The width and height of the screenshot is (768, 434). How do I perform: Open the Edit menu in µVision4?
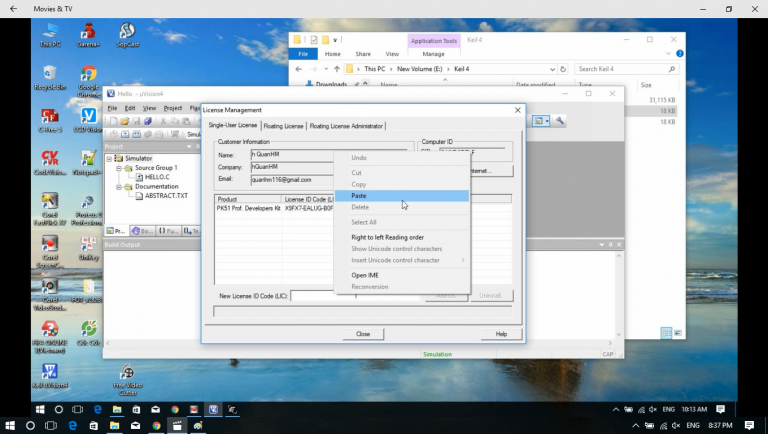[130, 108]
